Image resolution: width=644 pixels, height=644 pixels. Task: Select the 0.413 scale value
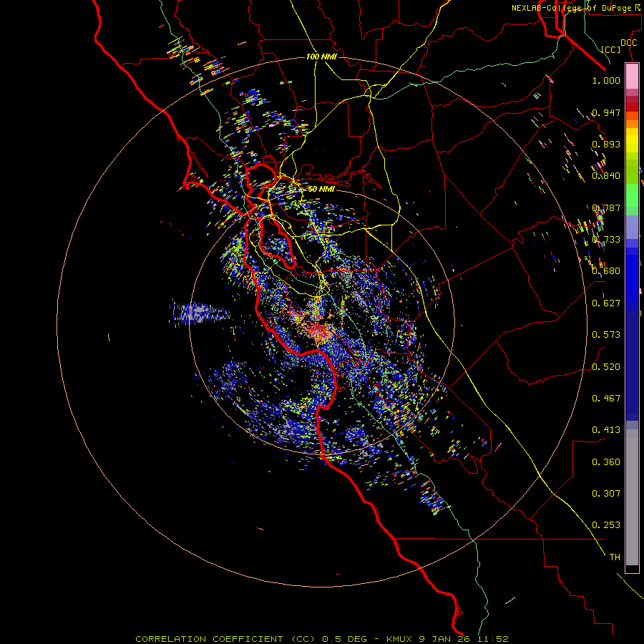(x=606, y=430)
